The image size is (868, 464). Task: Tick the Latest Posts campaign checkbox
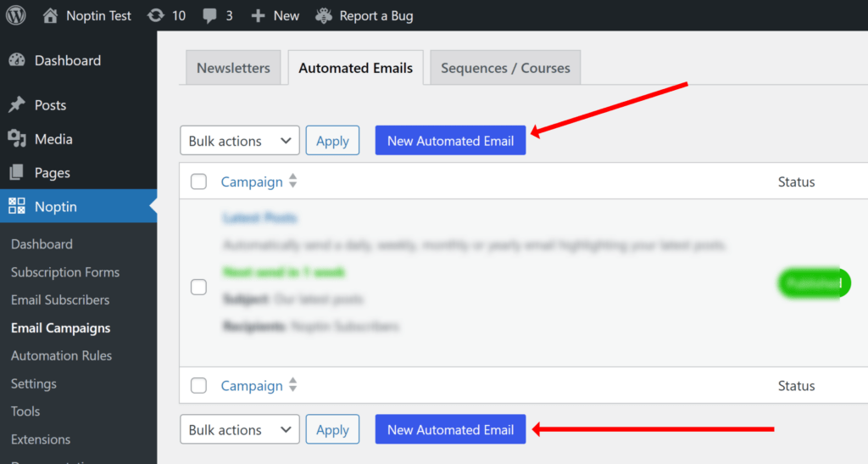click(x=198, y=287)
